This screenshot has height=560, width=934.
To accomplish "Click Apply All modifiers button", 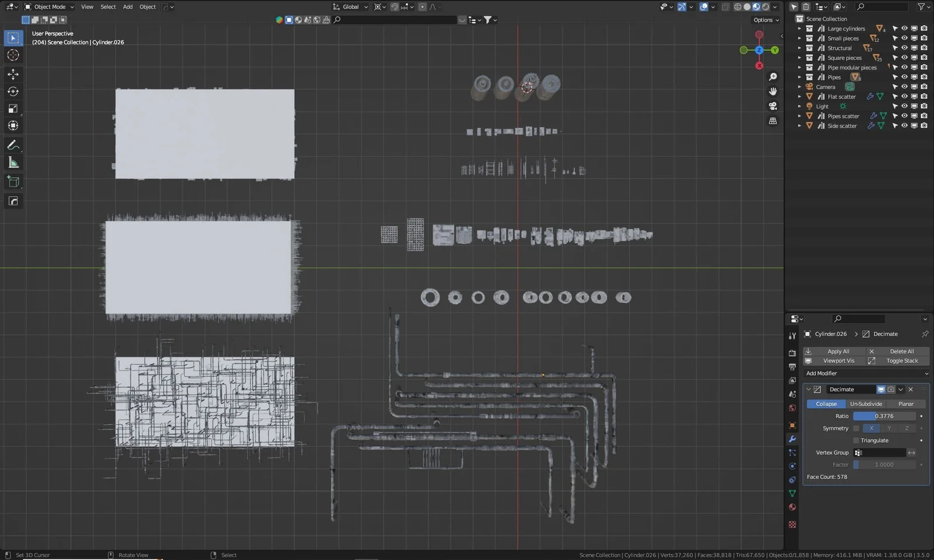I will [838, 351].
